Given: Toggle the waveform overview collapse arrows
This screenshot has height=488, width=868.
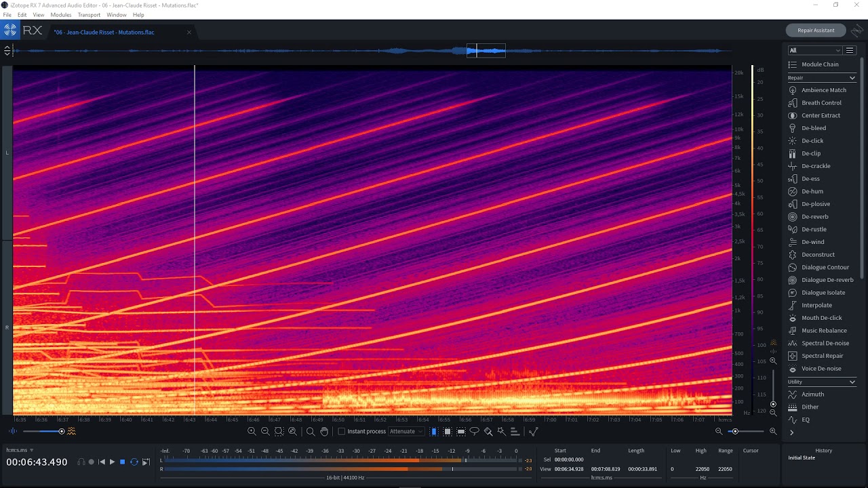Looking at the screenshot, I should click(x=7, y=50).
